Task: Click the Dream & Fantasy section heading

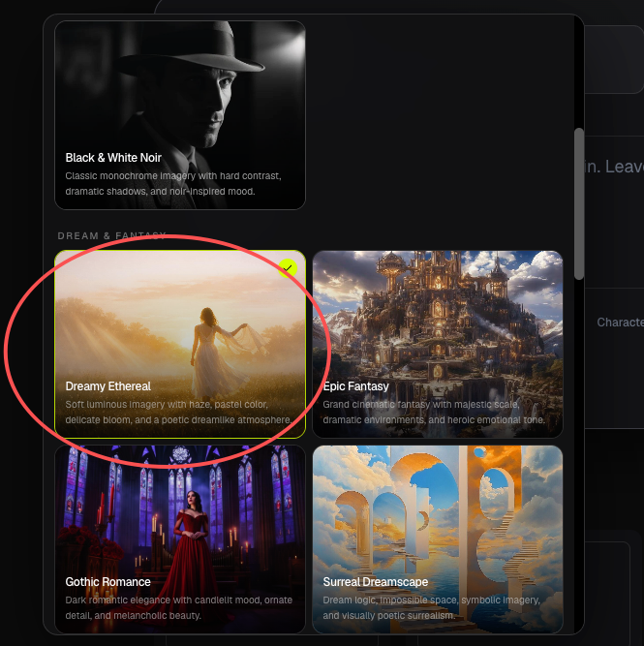Action: (111, 235)
